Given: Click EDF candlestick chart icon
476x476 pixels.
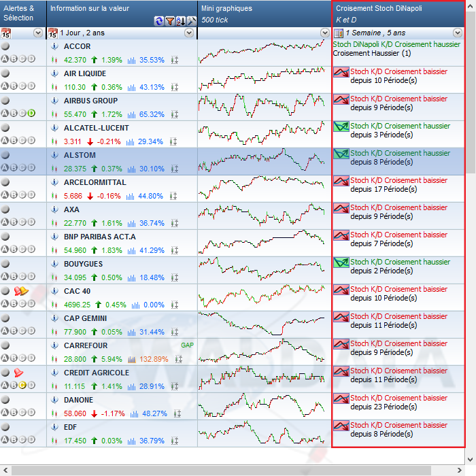Looking at the screenshot, I should point(54,441).
